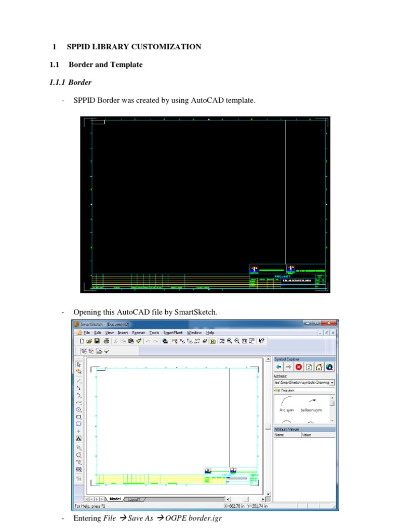Screen dimensions: 399x532
Task: Open the File menu
Action: click(x=87, y=332)
